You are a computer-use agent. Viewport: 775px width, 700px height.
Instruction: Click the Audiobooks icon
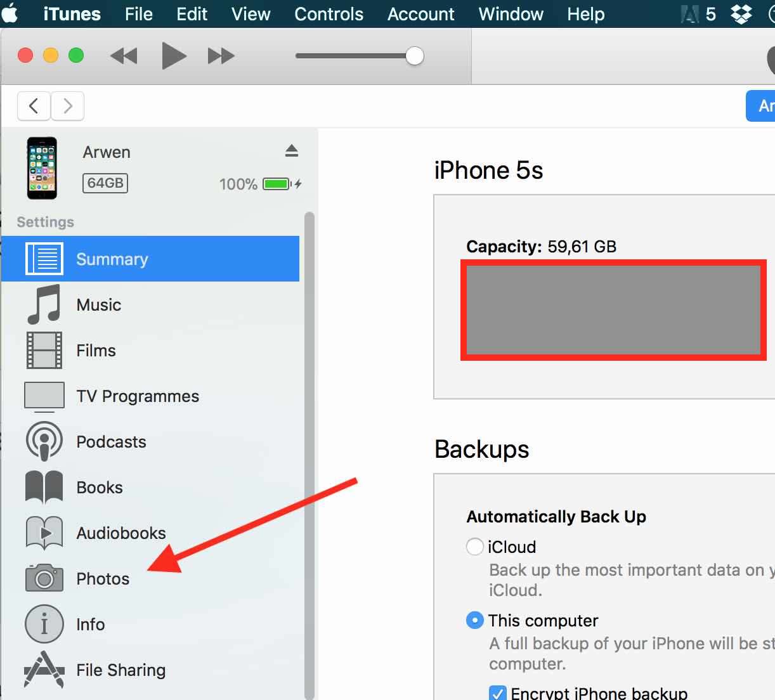(44, 533)
